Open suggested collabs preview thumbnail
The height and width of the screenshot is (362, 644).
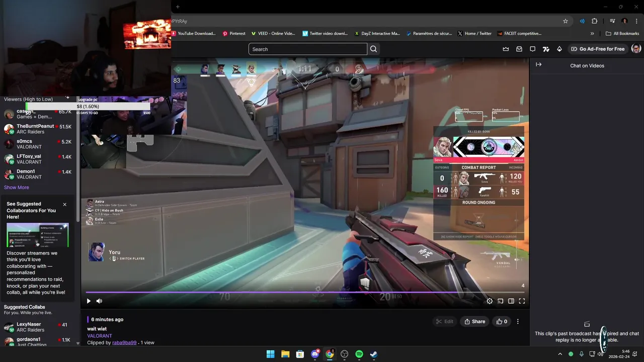click(38, 235)
